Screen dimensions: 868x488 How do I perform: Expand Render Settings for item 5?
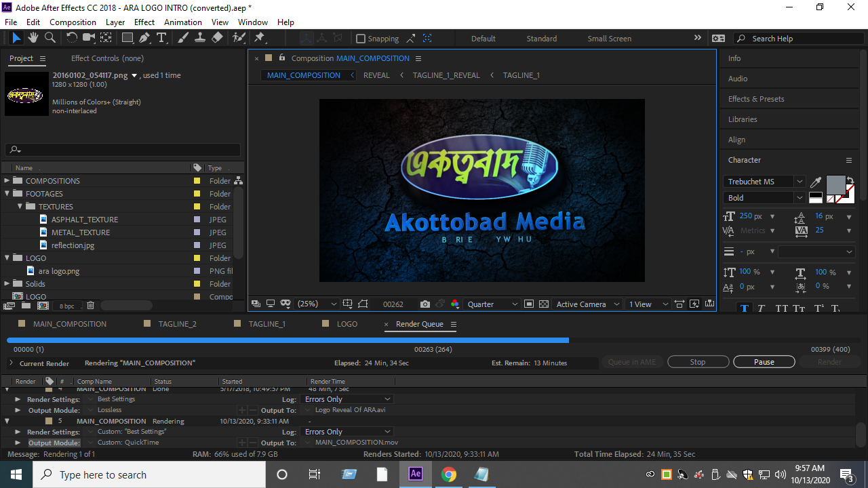(18, 432)
